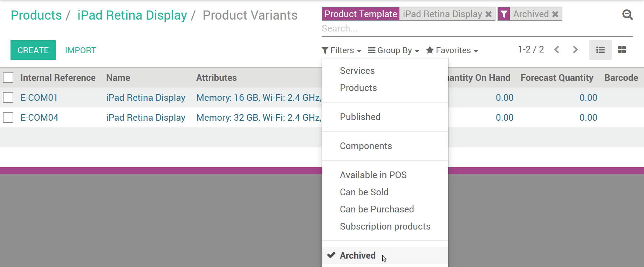The height and width of the screenshot is (267, 644).
Task: Remove the Archived filter facet
Action: point(555,14)
